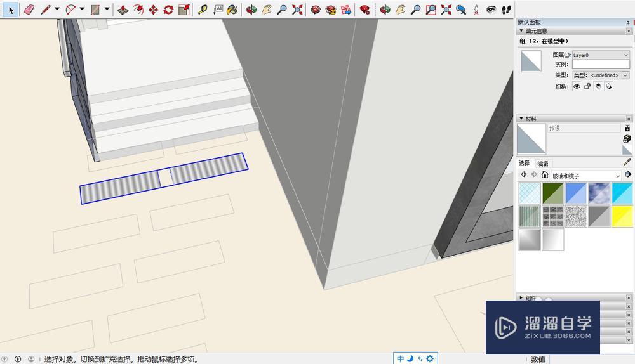Pin the 默认面板 tray
The image size is (635, 364).
pyautogui.click(x=628, y=22)
